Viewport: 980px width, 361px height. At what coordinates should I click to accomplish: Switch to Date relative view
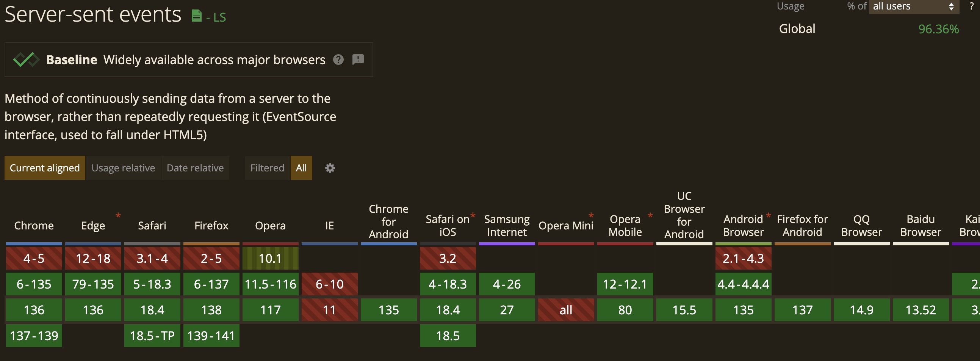(x=195, y=168)
